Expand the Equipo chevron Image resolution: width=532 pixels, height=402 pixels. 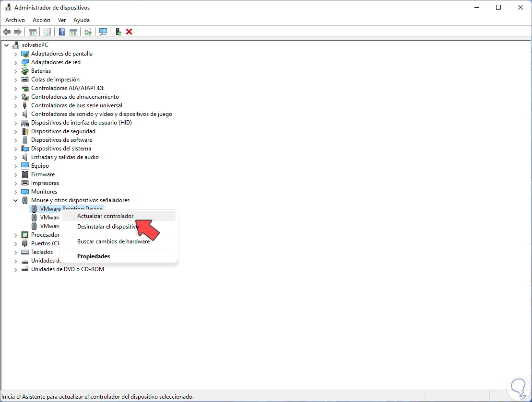click(16, 166)
